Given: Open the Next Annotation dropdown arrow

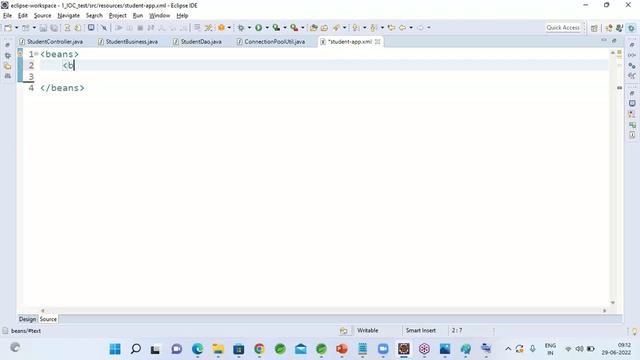Looking at the screenshot, I should (364, 28).
